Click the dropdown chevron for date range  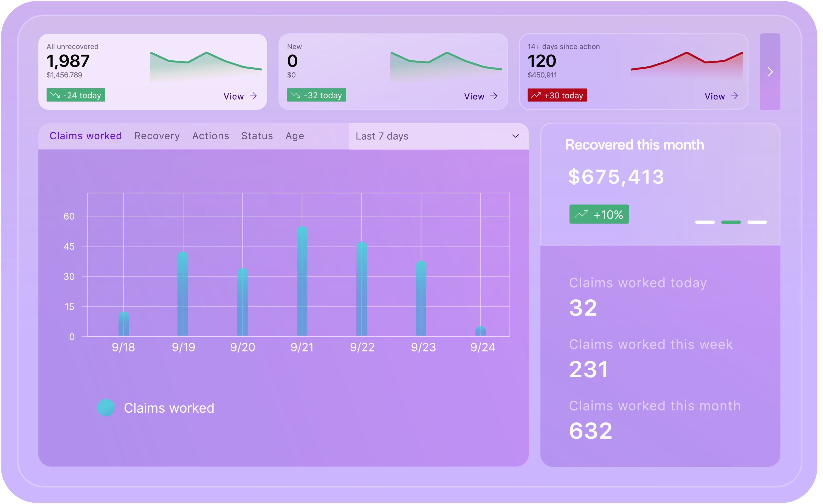[516, 136]
